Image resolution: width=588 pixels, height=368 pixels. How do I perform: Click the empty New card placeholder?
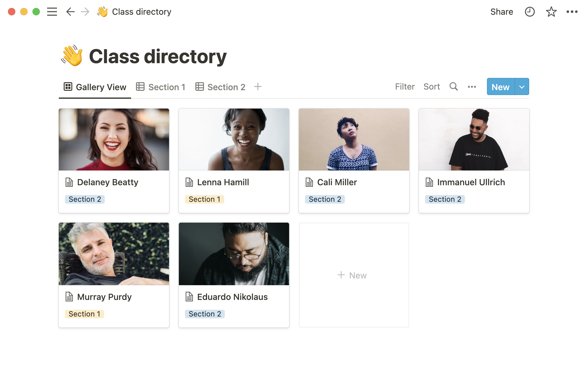coord(354,275)
